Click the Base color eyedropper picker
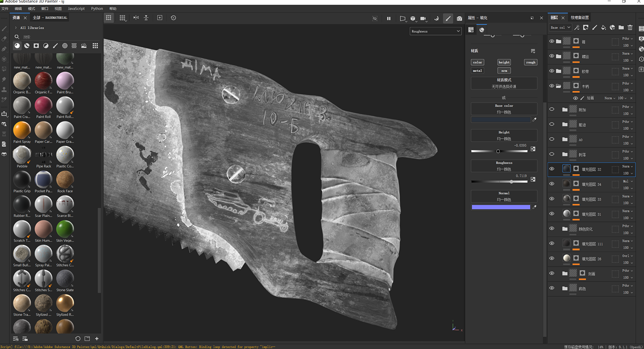This screenshot has width=644, height=349. 535,120
